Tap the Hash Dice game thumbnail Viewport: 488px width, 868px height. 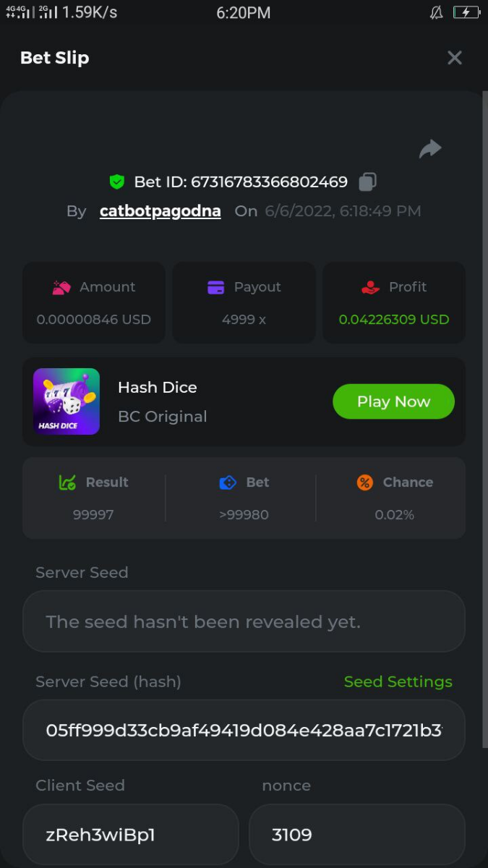point(67,401)
